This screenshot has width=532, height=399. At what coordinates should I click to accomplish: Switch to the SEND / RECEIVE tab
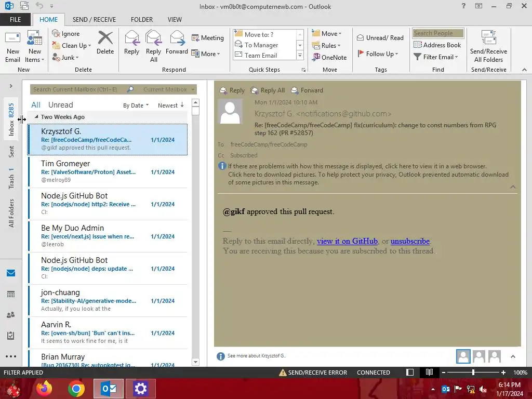[x=94, y=20]
